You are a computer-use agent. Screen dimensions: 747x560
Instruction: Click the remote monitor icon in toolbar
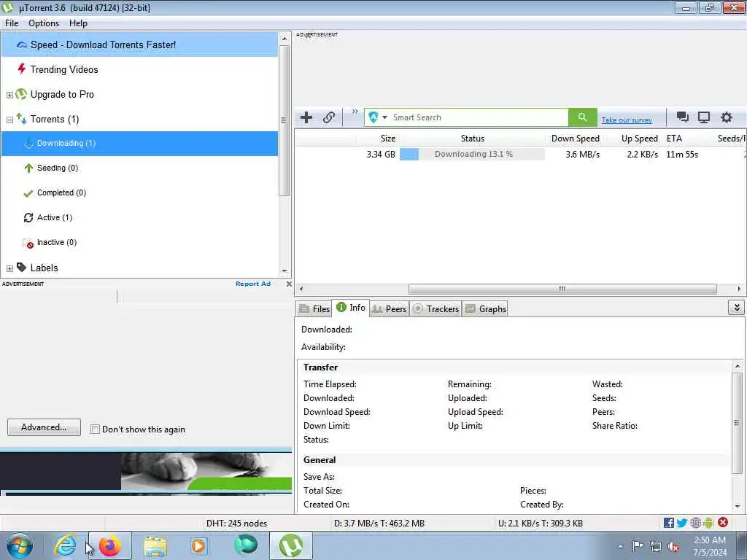tap(704, 117)
